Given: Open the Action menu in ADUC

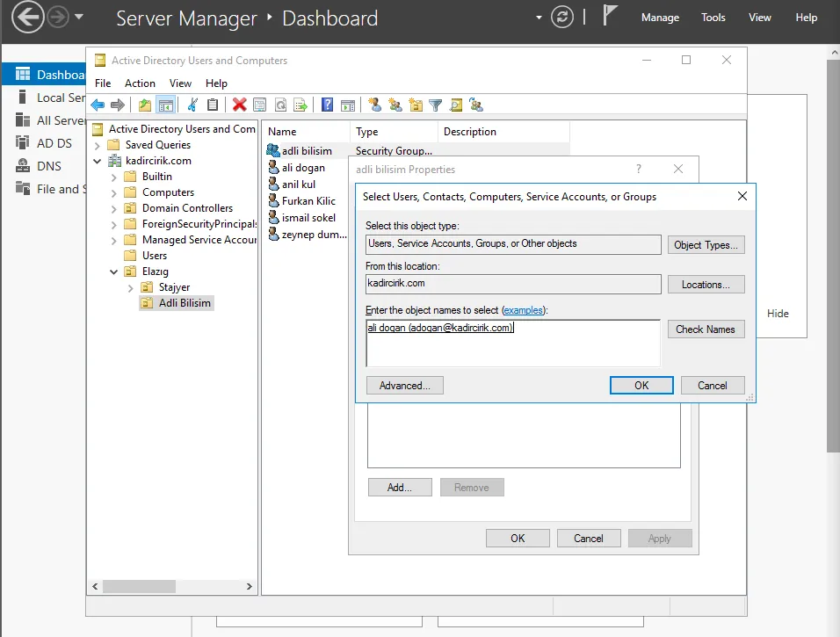Looking at the screenshot, I should click(x=140, y=83).
